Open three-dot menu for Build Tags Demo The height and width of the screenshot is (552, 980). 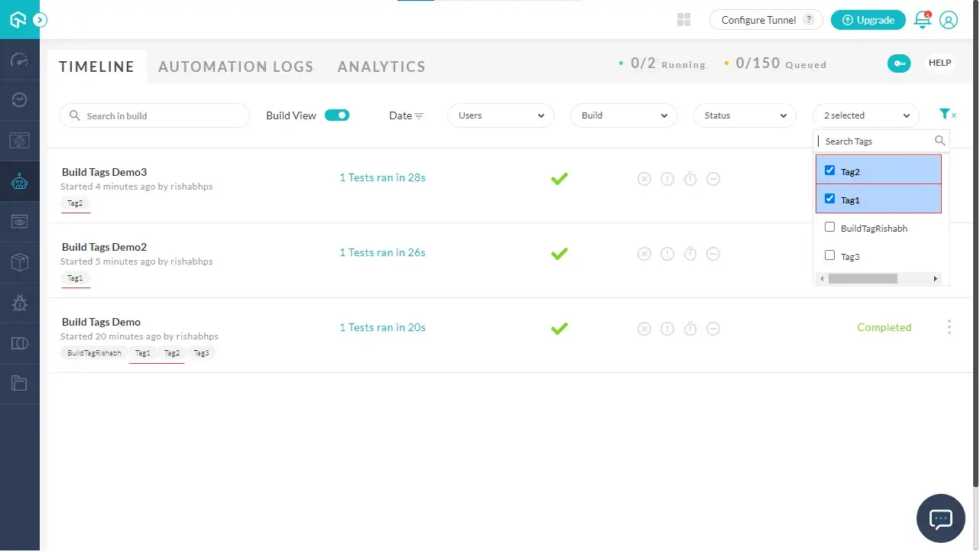pos(949,327)
